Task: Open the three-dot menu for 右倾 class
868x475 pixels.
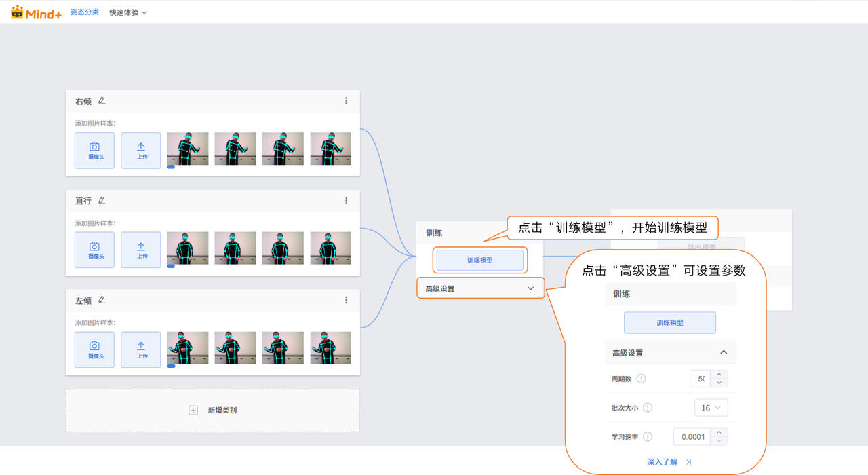Action: pos(346,100)
